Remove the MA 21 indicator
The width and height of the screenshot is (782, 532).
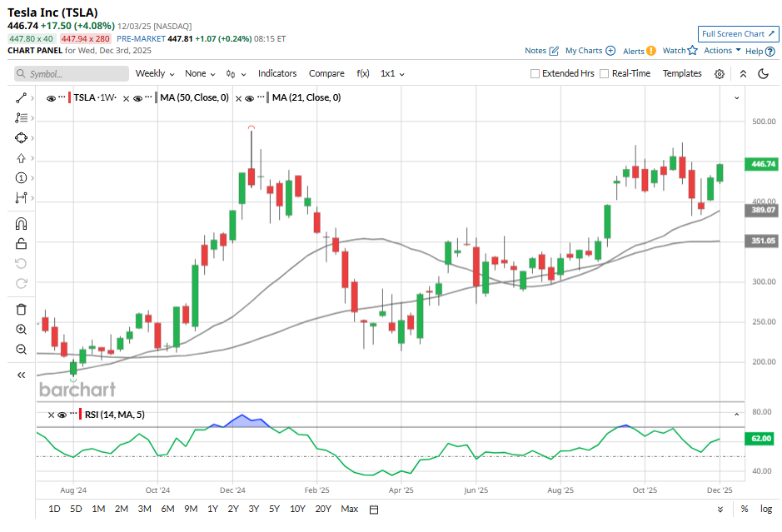[238, 98]
